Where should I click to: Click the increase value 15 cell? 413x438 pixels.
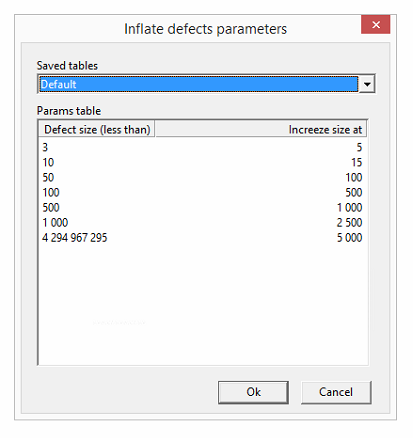tap(356, 162)
